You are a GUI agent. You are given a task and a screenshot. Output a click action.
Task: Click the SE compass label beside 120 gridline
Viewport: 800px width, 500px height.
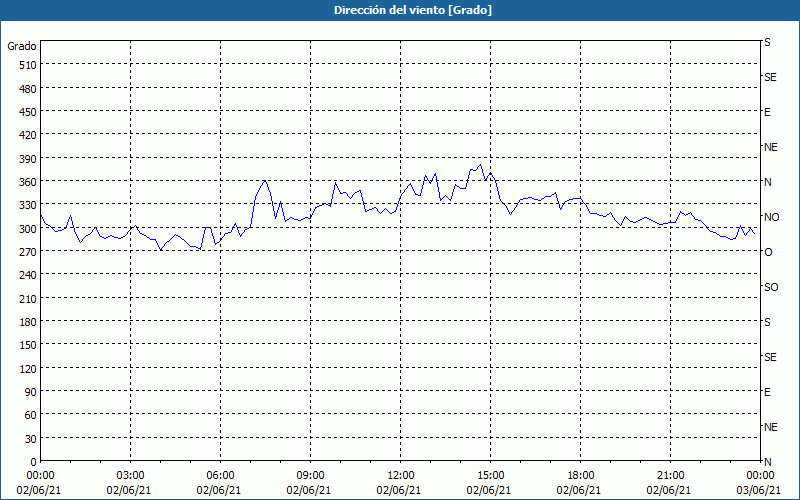[770, 358]
